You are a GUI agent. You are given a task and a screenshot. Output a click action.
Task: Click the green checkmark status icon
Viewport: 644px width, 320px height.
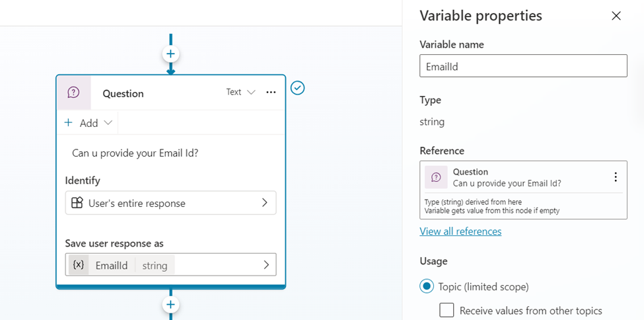[298, 88]
